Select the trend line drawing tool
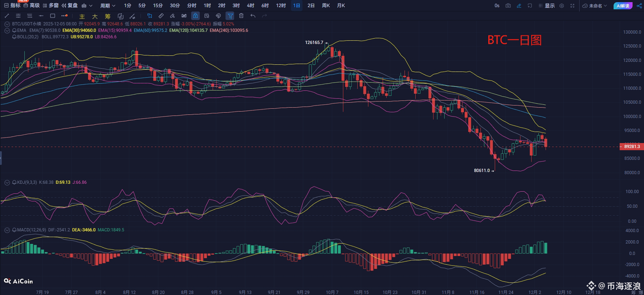The width and height of the screenshot is (644, 295). pyautogui.click(x=6, y=16)
